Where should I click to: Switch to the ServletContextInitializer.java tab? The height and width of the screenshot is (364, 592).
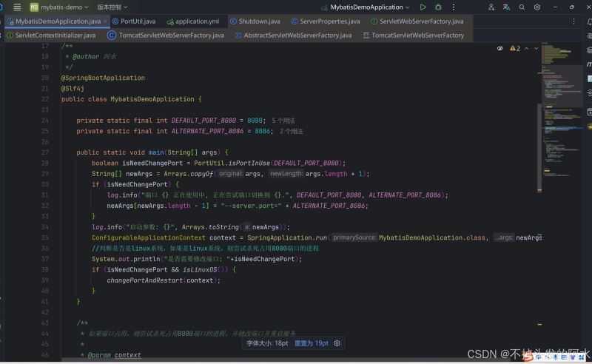(x=51, y=35)
